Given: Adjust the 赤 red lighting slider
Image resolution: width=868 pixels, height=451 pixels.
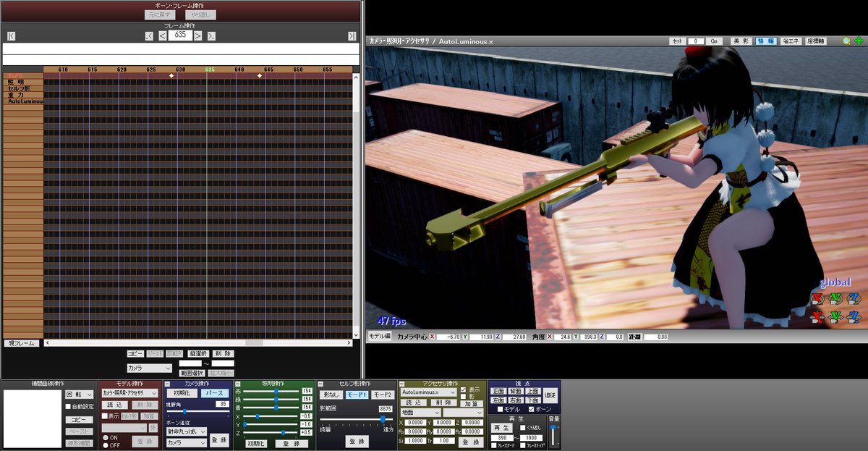Looking at the screenshot, I should coord(271,391).
